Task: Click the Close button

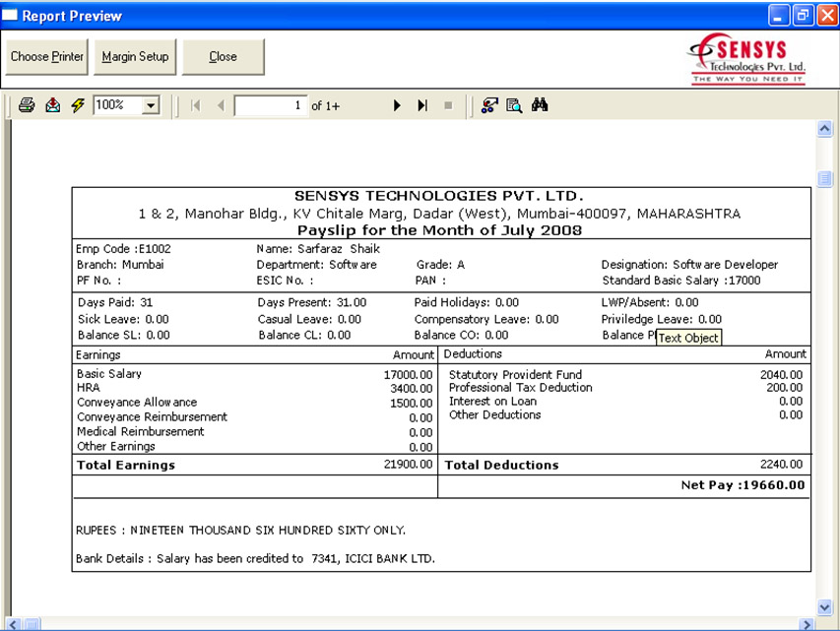Action: pyautogui.click(x=223, y=57)
